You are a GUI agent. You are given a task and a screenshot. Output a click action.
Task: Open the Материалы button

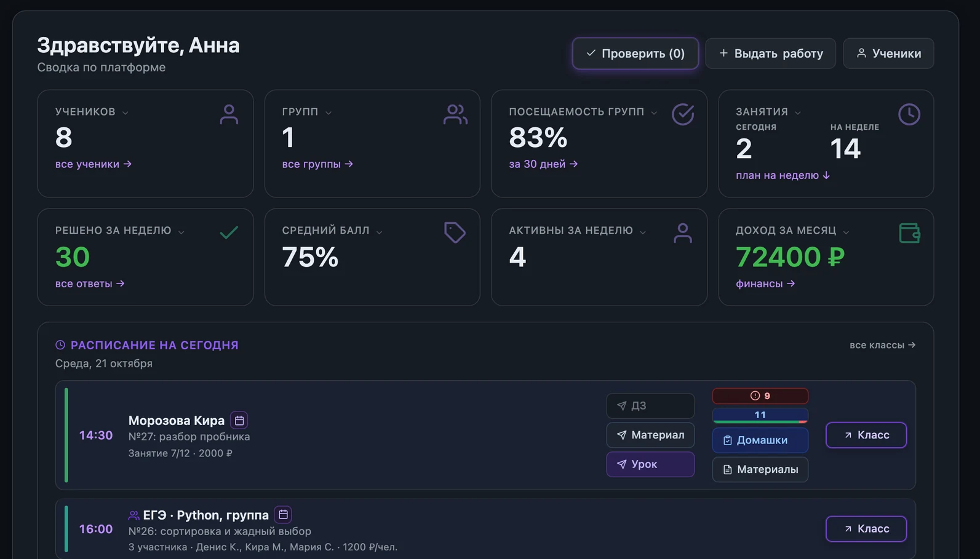point(760,469)
